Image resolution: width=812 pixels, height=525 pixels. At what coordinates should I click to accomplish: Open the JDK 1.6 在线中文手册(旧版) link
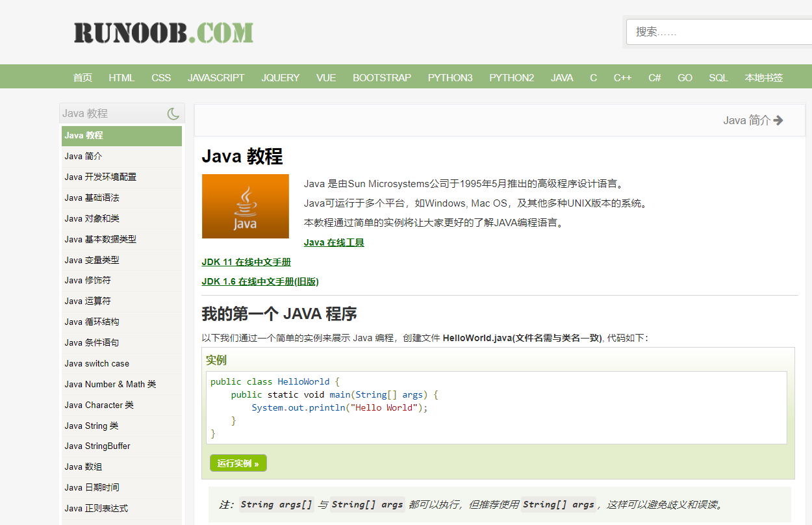tap(260, 281)
